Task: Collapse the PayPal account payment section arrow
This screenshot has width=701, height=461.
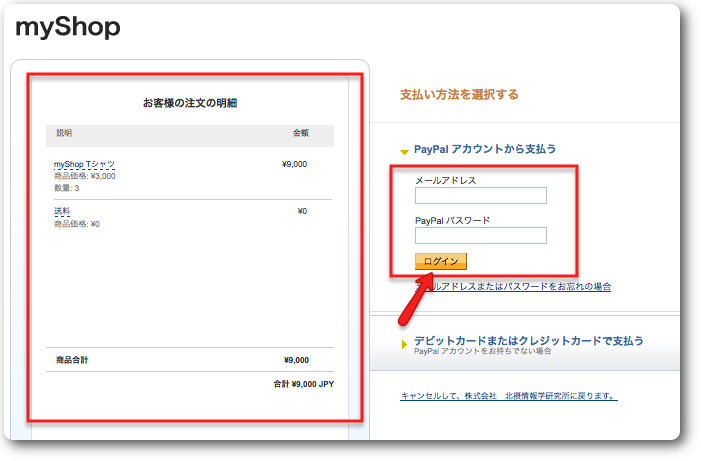Action: point(404,152)
